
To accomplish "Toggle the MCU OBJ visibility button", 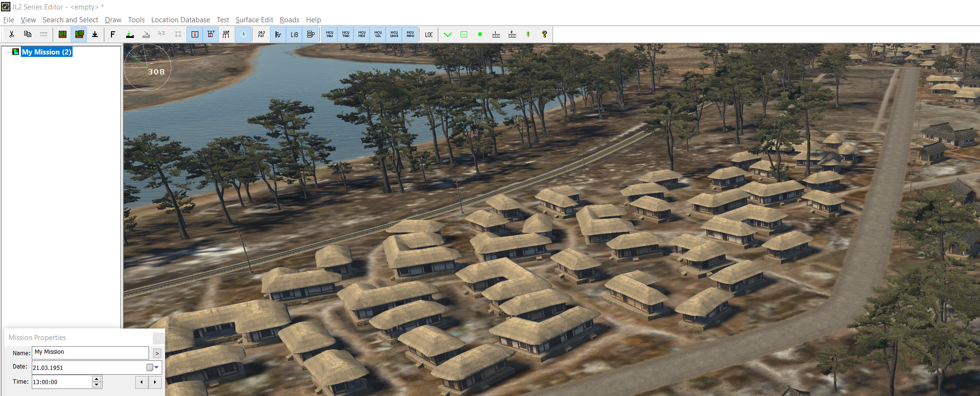I will coord(330,34).
